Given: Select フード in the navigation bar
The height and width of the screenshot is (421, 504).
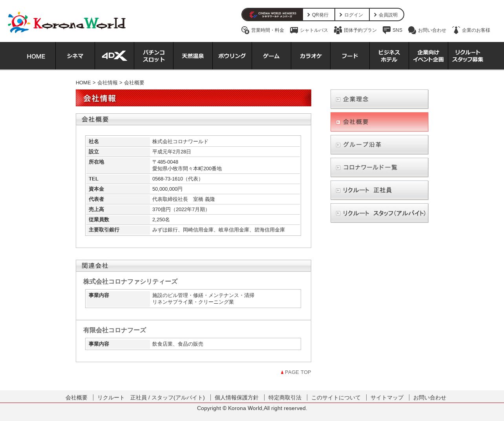Looking at the screenshot, I should point(350,56).
